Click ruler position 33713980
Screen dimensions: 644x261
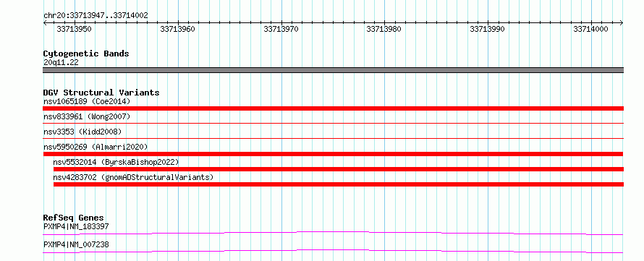coord(384,29)
